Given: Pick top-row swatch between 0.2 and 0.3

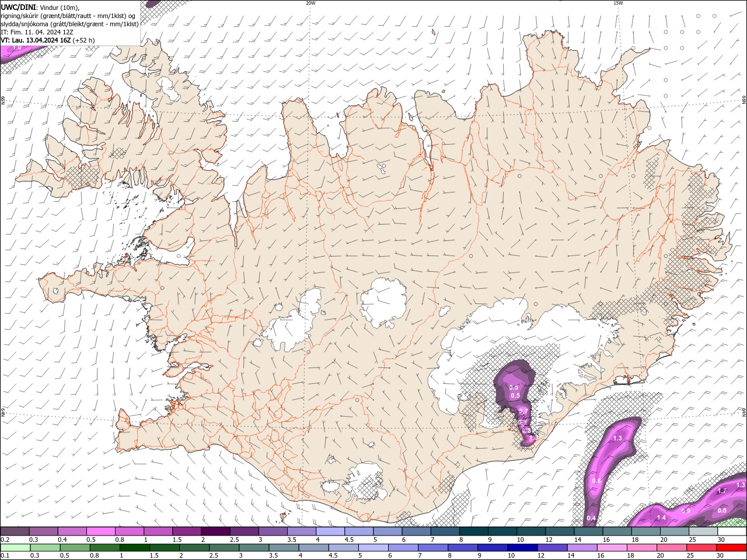Looking at the screenshot, I should (15, 531).
